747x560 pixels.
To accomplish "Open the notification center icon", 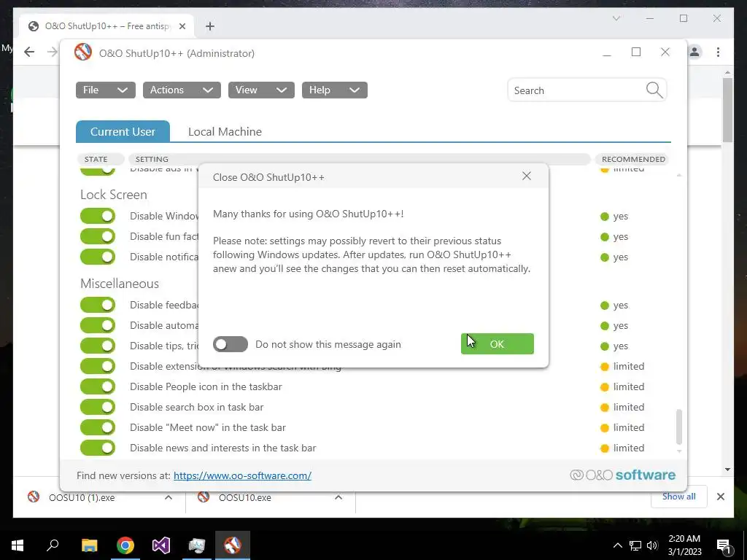I will [723, 545].
